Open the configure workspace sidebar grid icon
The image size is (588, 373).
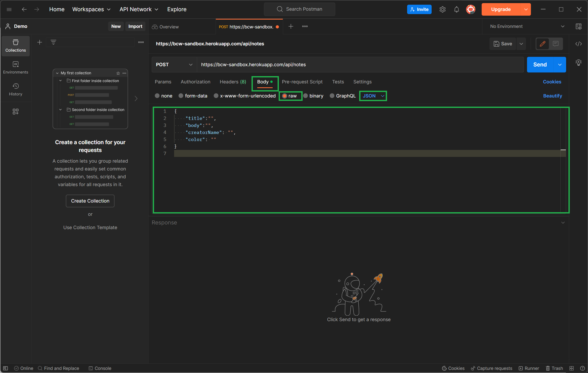pos(16,112)
